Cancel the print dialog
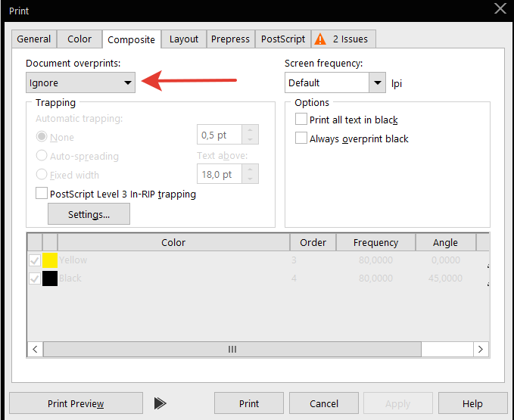 (x=324, y=403)
